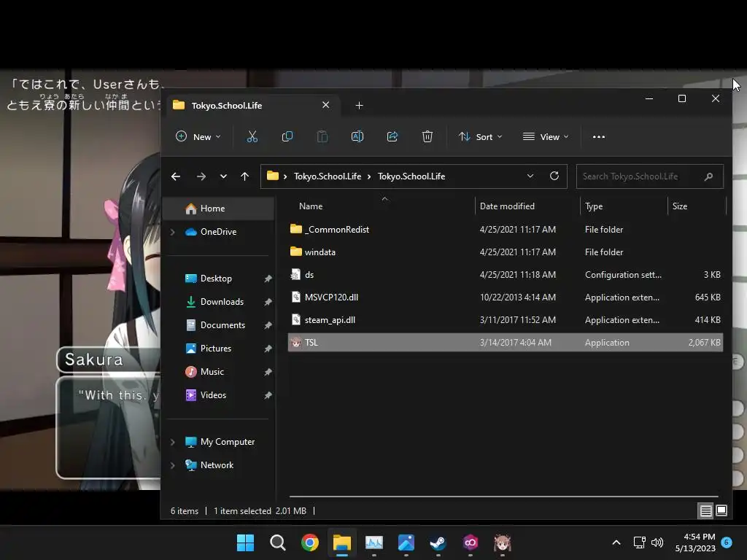Open recent locations dropdown arrow
Screen dimensions: 747x560
pos(223,176)
